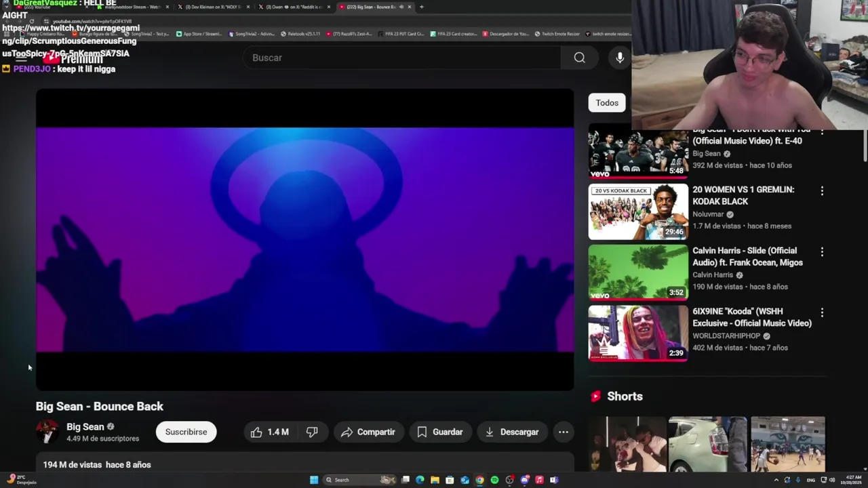Viewport: 868px width, 488px height.
Task: Open Big Sean channel avatar
Action: pos(47,432)
